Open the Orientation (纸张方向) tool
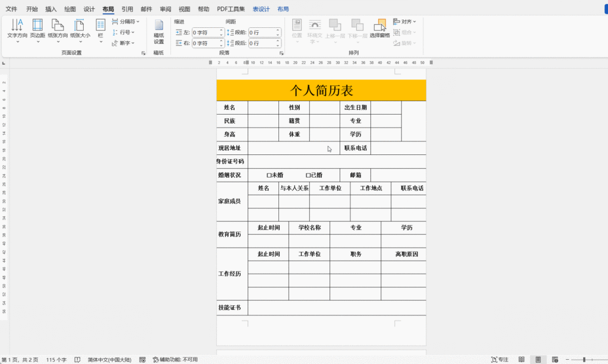 click(58, 30)
